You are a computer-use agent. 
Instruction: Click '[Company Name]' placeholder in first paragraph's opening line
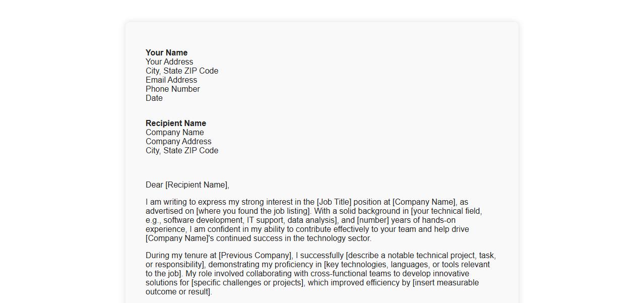[x=424, y=202]
